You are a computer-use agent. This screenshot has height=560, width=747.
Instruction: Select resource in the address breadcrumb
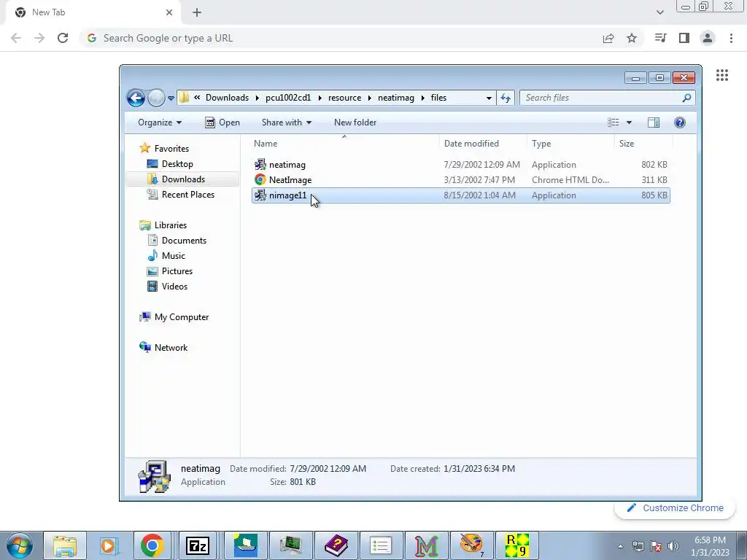point(344,98)
